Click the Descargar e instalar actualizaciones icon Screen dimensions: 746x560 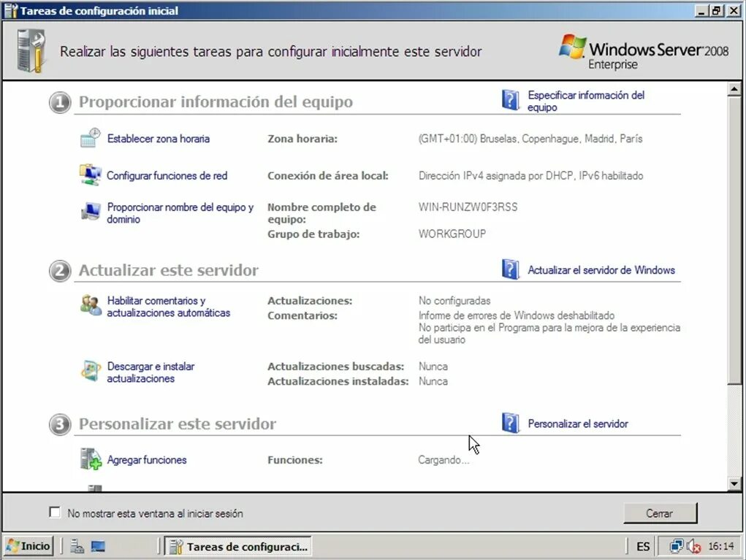tap(91, 372)
